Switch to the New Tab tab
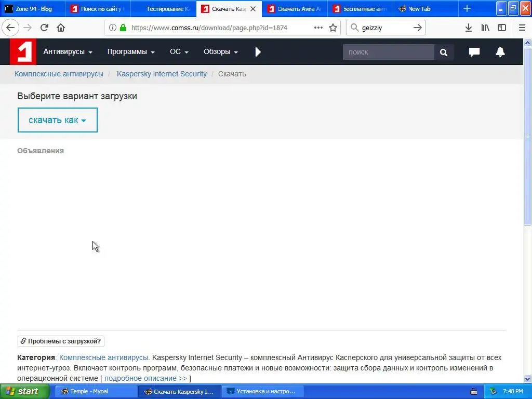Viewport: 532px width, 399px height. coord(426,9)
